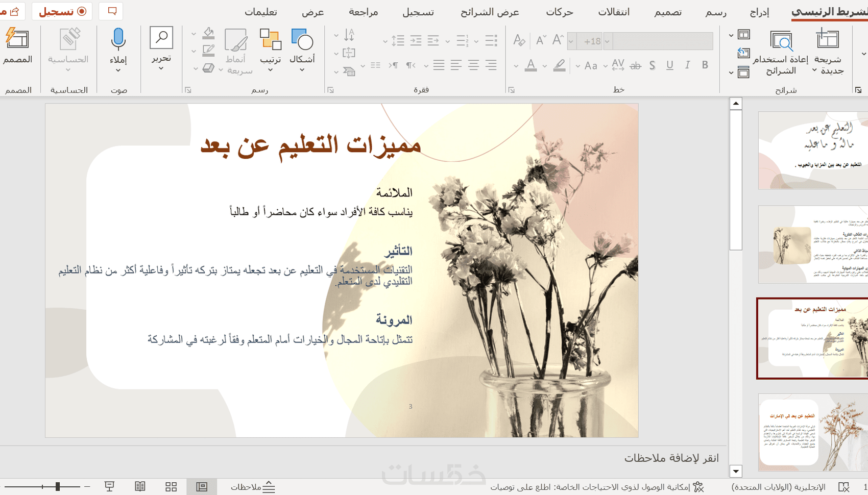The image size is (868, 495).
Task: Open the font name dropdown
Action: (607, 41)
